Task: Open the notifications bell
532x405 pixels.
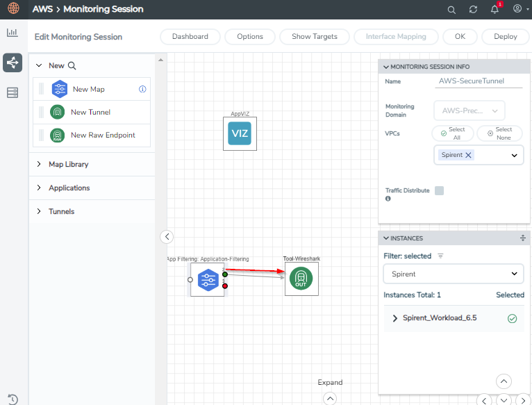Action: point(494,10)
